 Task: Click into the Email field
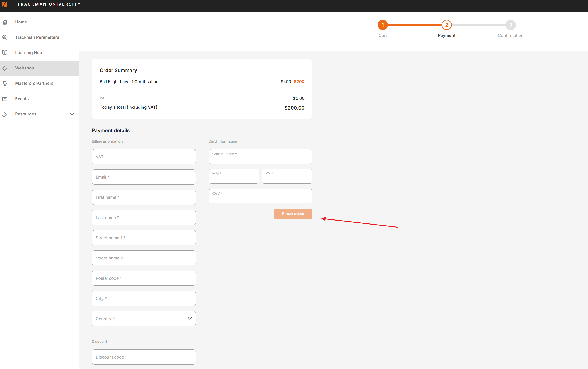(x=144, y=177)
